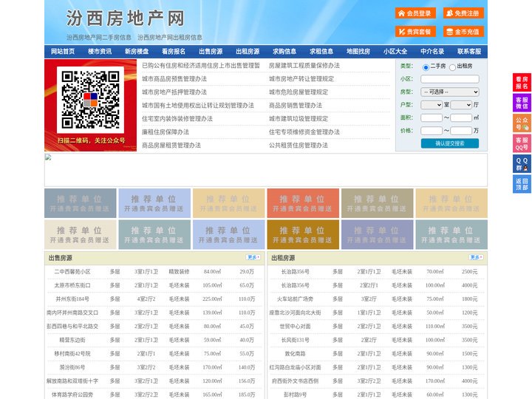Click the 客服微信 floating sidebar icon
The image size is (532, 399).
(522, 103)
